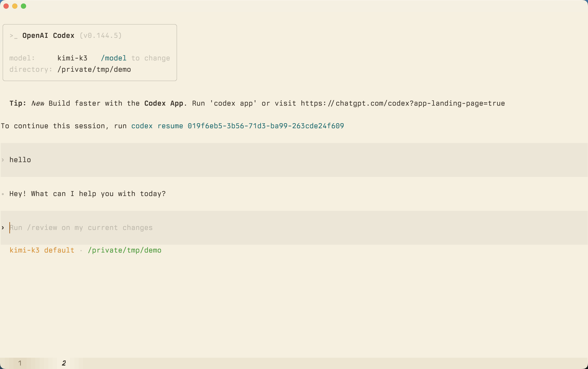Click the '/model' command in the header box
Image resolution: width=588 pixels, height=369 pixels.
(114, 58)
